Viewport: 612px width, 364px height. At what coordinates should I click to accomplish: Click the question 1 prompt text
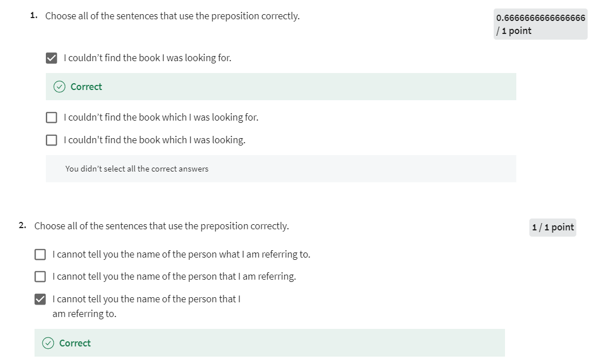[x=172, y=16]
